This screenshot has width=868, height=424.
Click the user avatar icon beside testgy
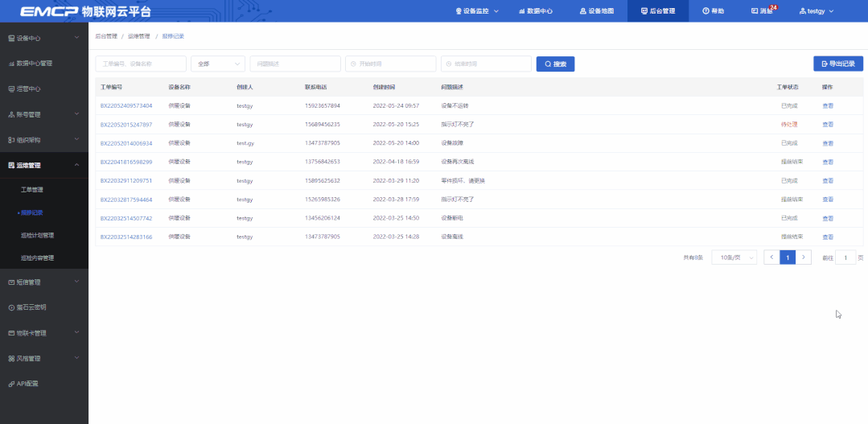coord(803,11)
